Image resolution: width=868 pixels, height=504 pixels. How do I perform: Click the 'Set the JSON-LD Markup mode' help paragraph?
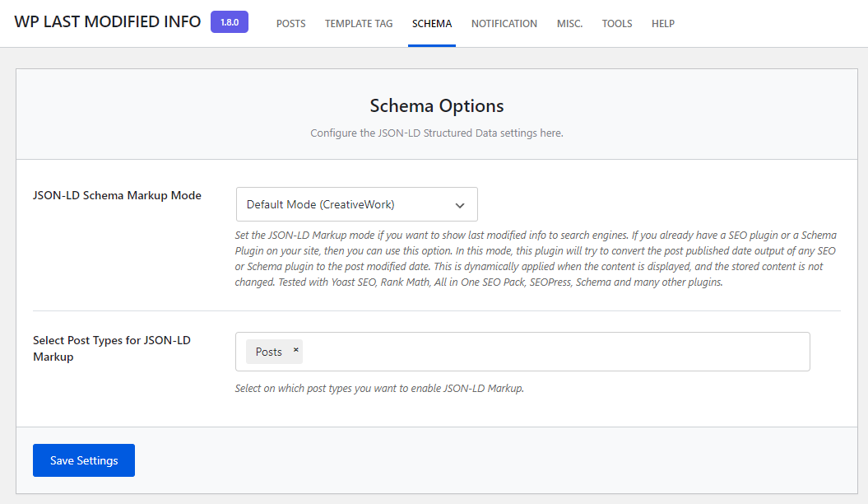point(536,259)
